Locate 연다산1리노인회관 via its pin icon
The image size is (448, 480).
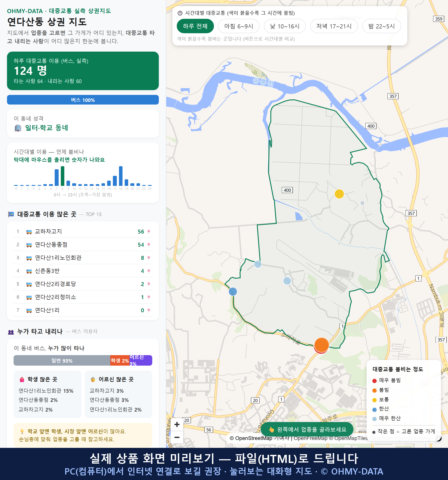click(149, 258)
